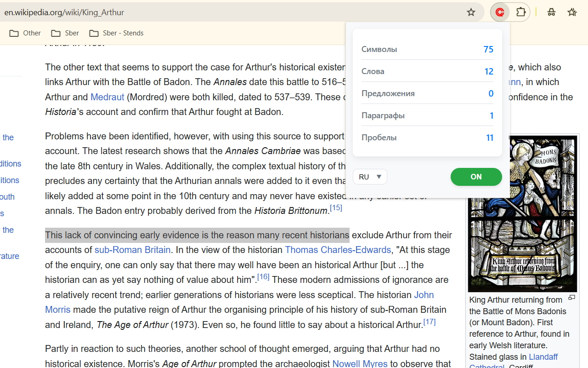Click the Incognito hat-and-glasses icon

tap(551, 12)
